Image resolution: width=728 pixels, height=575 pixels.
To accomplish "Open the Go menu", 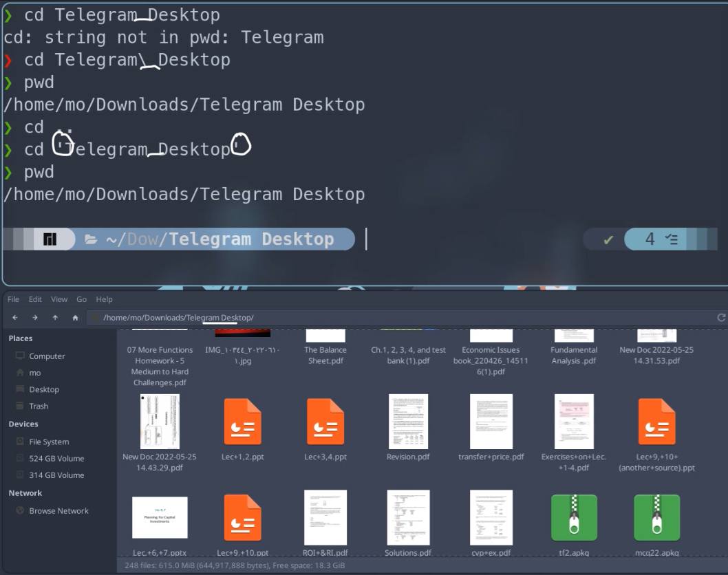I will (82, 299).
